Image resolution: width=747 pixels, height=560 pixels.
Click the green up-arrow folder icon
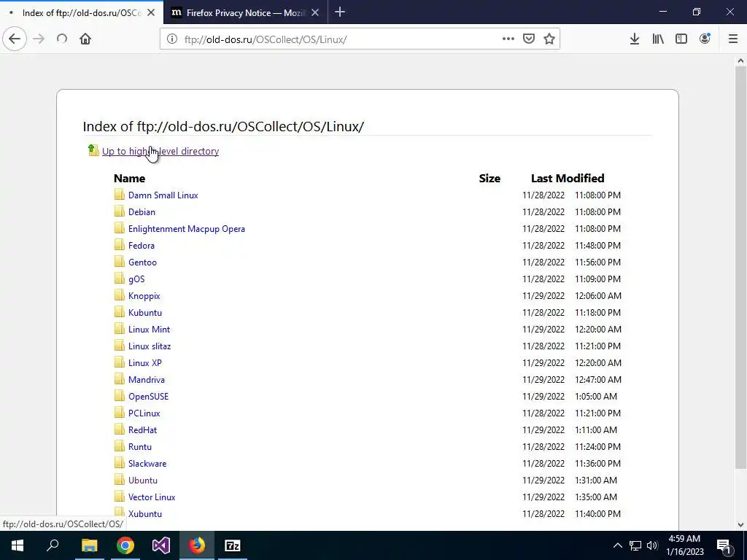coord(93,150)
